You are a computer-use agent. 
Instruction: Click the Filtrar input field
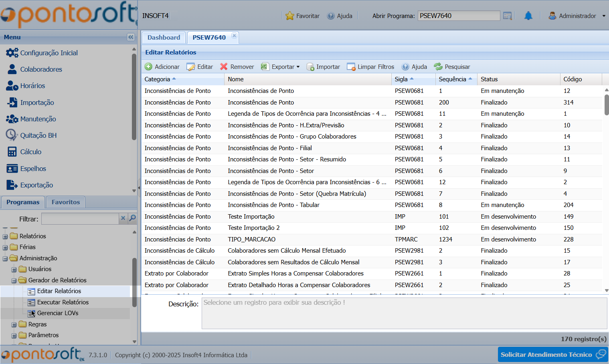(80, 219)
